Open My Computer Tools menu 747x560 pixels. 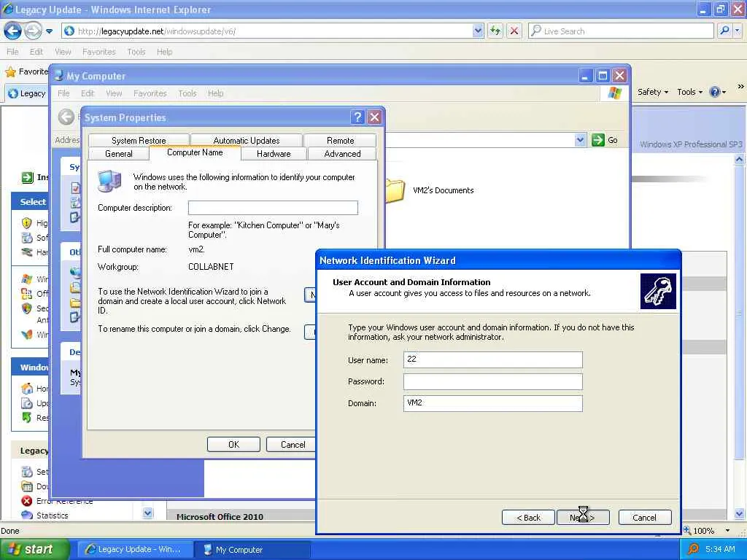(187, 93)
